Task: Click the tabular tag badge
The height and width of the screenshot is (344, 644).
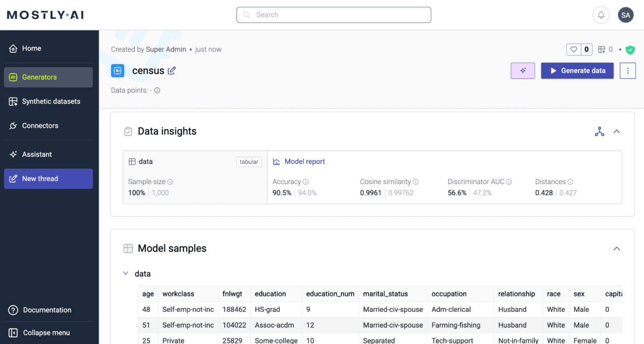Action: coord(249,162)
